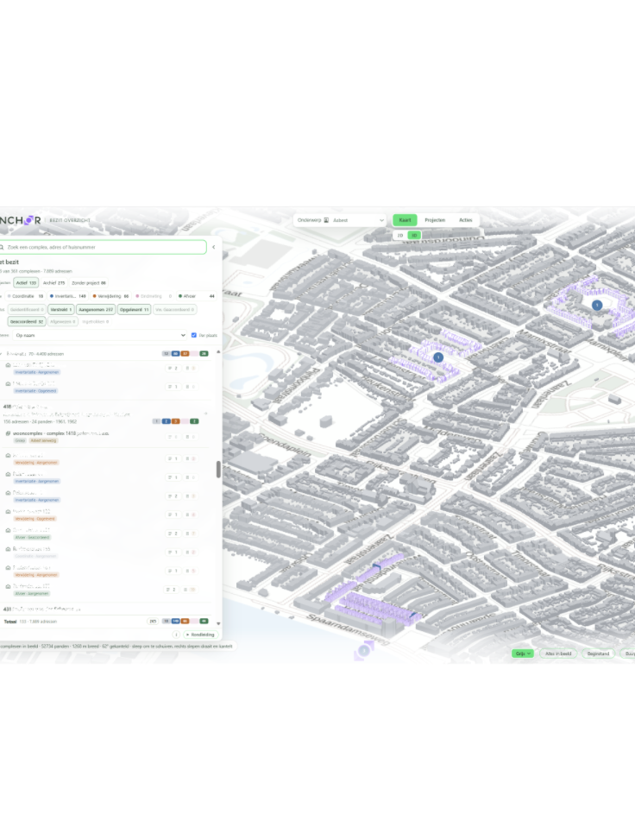Viewport: 635px width, 840px height.
Task: Click house icon of Afvoer · Aangenomen row
Action: [x=8, y=586]
